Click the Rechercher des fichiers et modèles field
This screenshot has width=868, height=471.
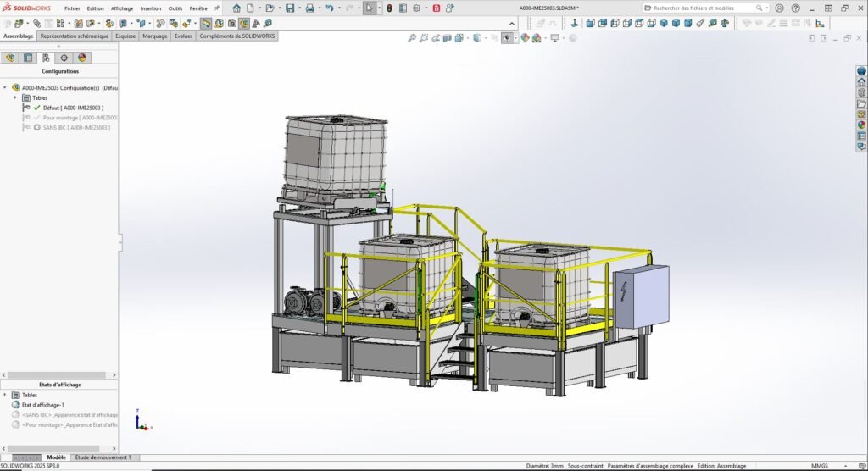tap(699, 8)
